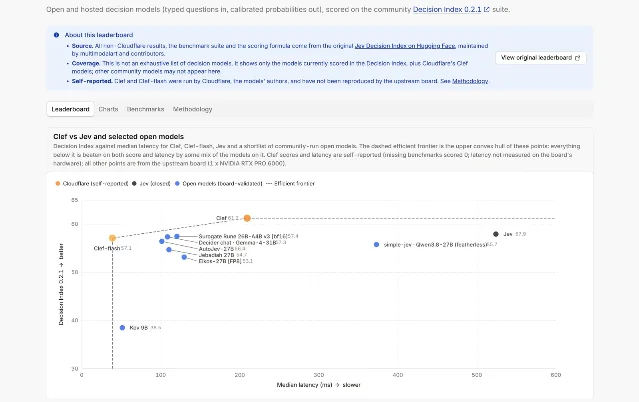Viewport: 639px width, 402px height.
Task: Follow the Methodology link in the Self-reported note
Action: pos(470,81)
